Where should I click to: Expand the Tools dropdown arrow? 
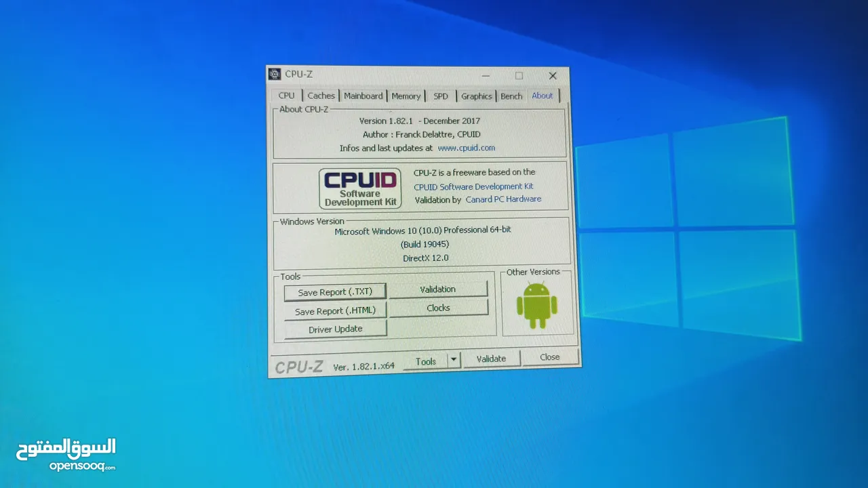[x=454, y=360]
